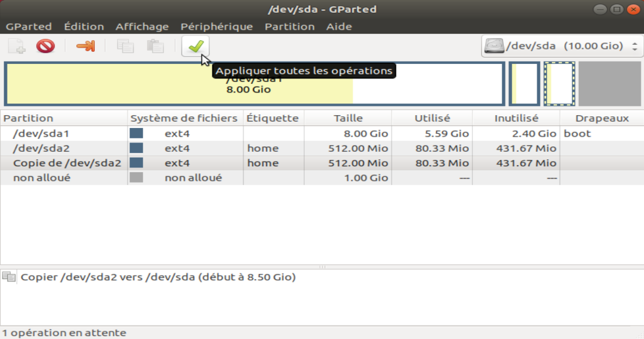Click the paste partition toolbar icon
Viewport: 644px width, 339px height.
pos(155,46)
